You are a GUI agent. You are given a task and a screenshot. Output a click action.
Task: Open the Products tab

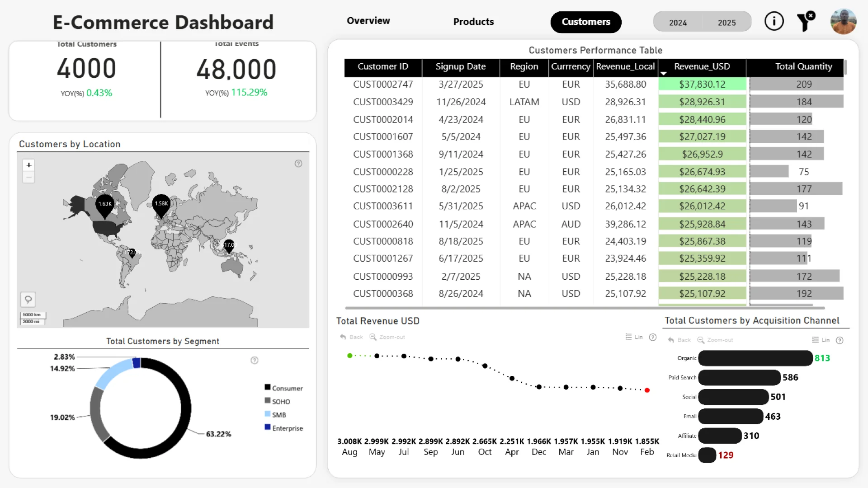(x=473, y=22)
